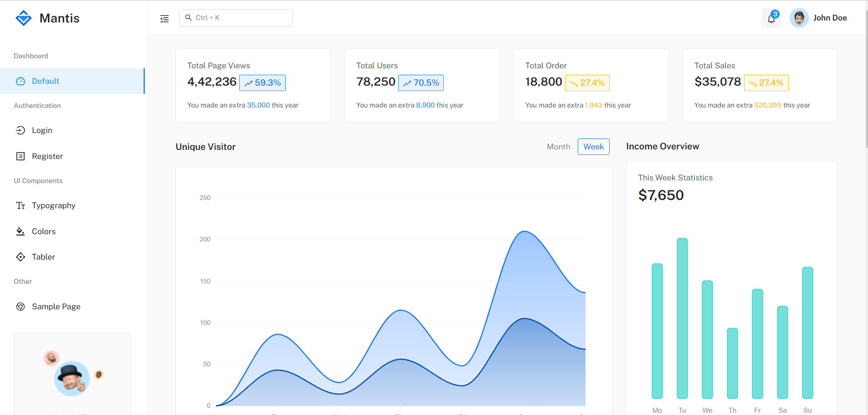Click the This Week Statistics label
This screenshot has height=415, width=868.
675,178
